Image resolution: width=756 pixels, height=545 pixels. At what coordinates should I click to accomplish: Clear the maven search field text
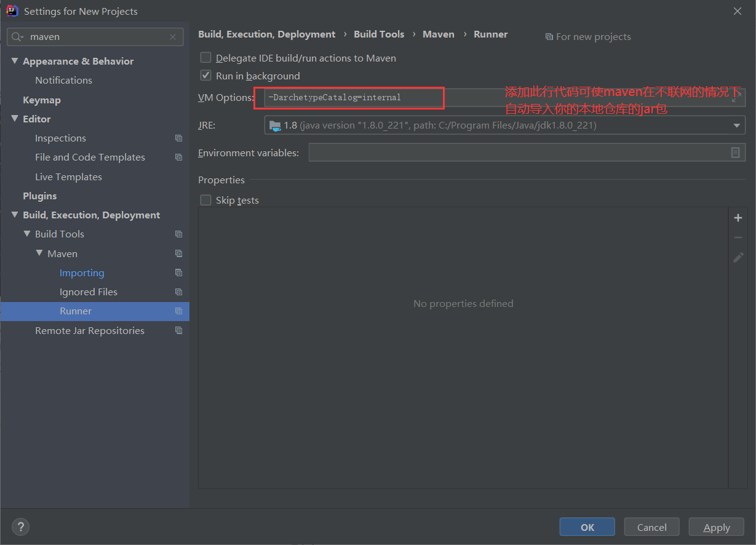[x=173, y=37]
